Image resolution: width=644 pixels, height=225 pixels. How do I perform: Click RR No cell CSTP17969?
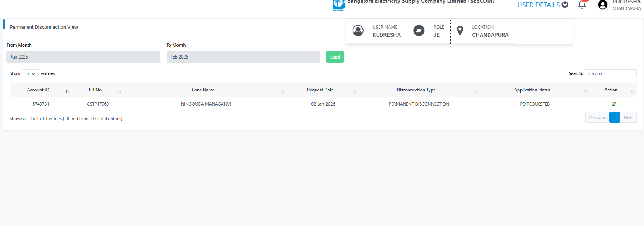pyautogui.click(x=98, y=104)
